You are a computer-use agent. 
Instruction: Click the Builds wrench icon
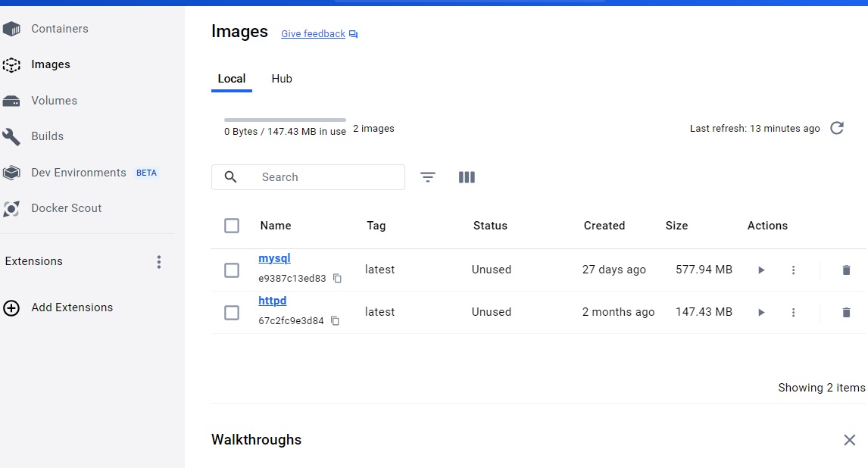[x=11, y=136]
